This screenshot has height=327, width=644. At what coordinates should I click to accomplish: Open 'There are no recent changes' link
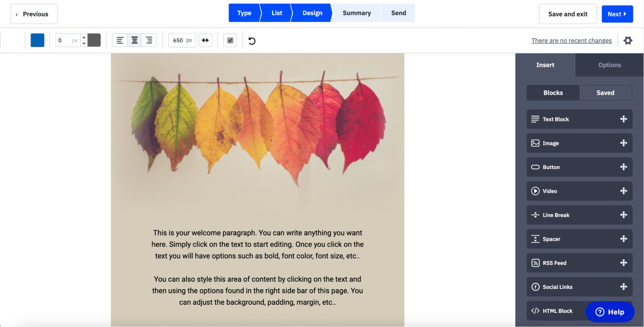coord(571,41)
